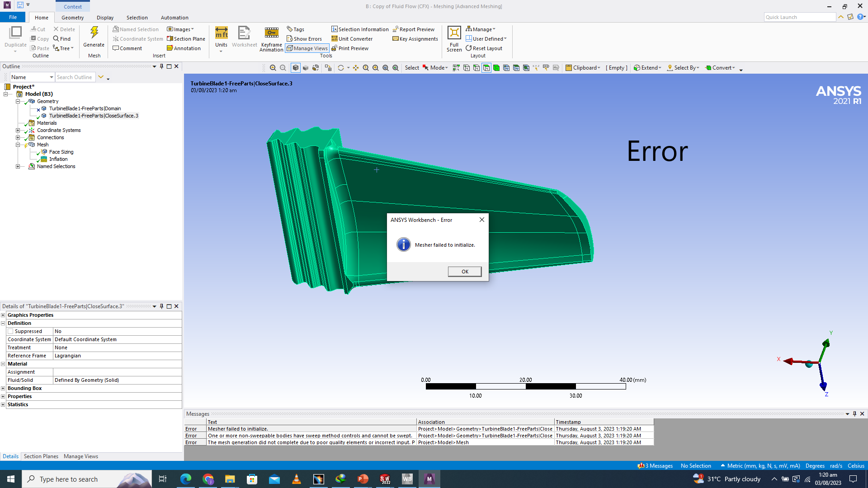Click the Windows Start button
This screenshot has width=868, height=488.
[x=11, y=479]
